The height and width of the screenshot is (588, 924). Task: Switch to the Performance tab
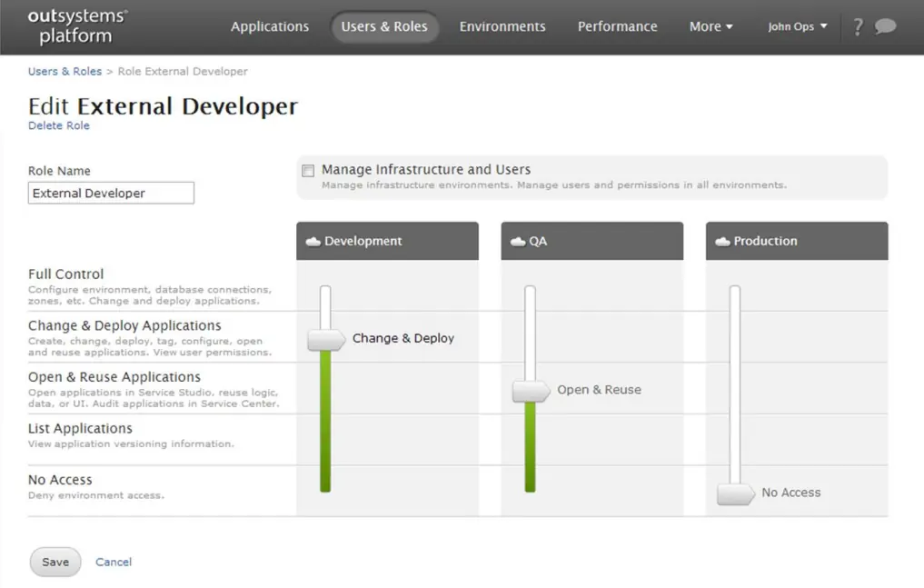point(617,26)
